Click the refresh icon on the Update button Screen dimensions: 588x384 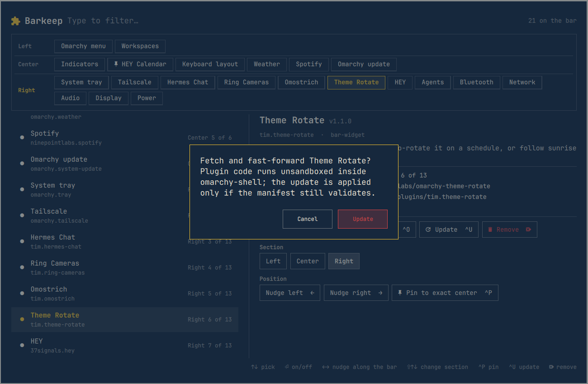coord(428,229)
